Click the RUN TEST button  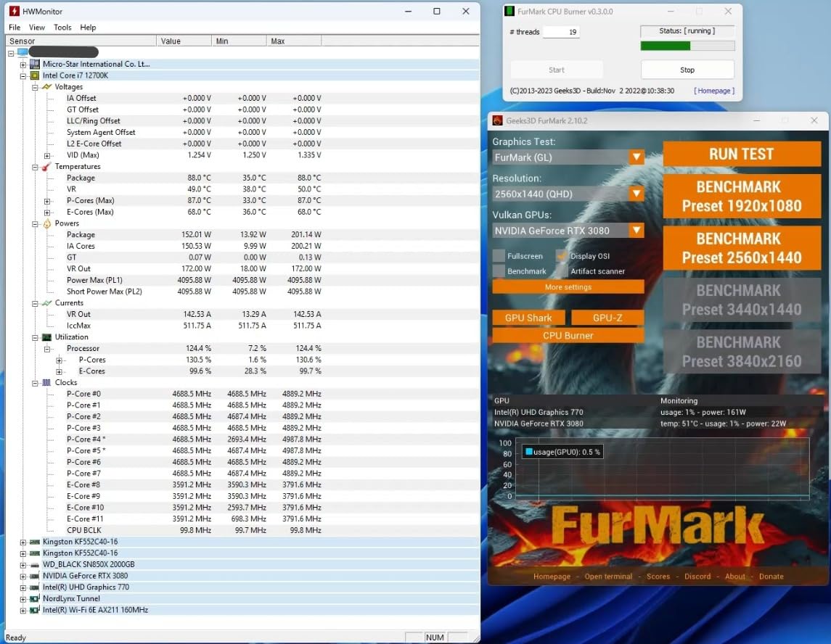pos(742,154)
